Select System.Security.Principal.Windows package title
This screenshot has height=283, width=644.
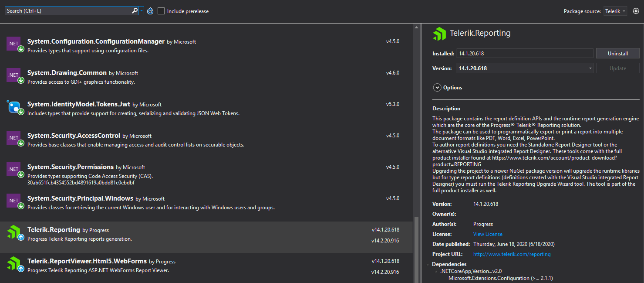coord(80,198)
